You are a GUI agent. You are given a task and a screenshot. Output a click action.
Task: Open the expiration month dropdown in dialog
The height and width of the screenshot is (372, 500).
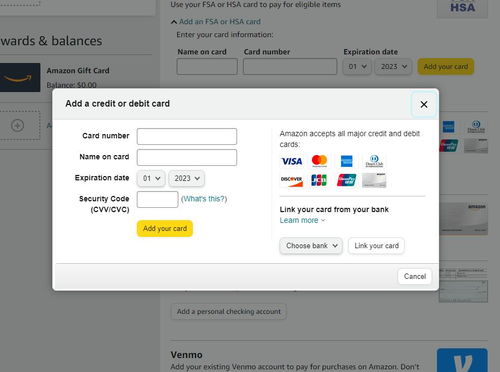pyautogui.click(x=151, y=178)
